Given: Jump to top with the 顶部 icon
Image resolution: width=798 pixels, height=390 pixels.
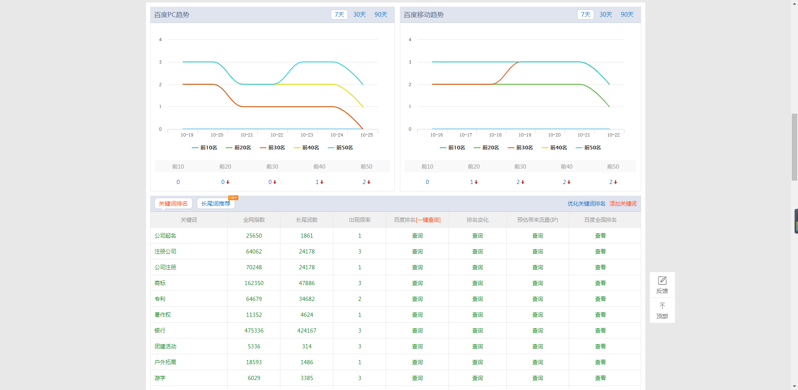Looking at the screenshot, I should click(662, 311).
